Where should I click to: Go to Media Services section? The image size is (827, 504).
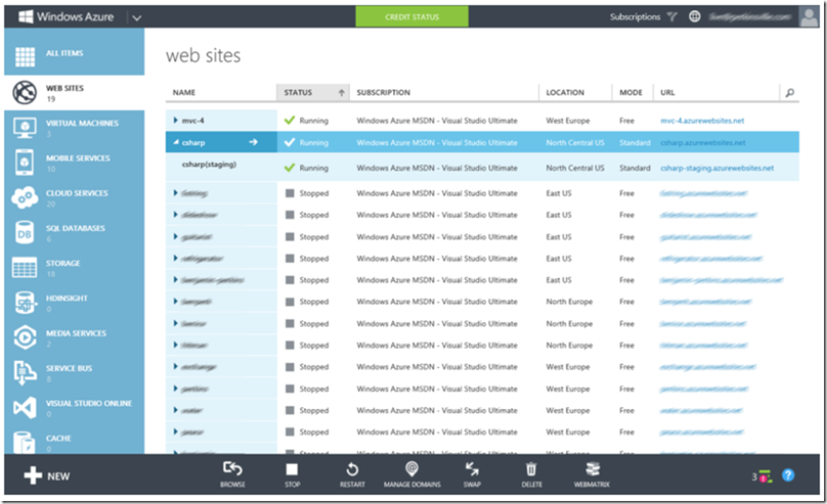coord(74,338)
